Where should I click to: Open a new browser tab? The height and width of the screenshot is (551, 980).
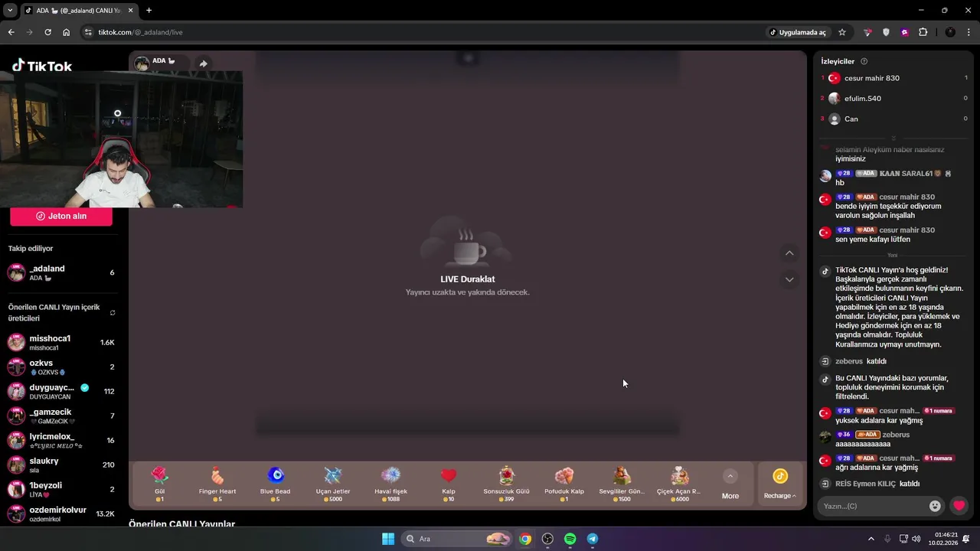149,10
